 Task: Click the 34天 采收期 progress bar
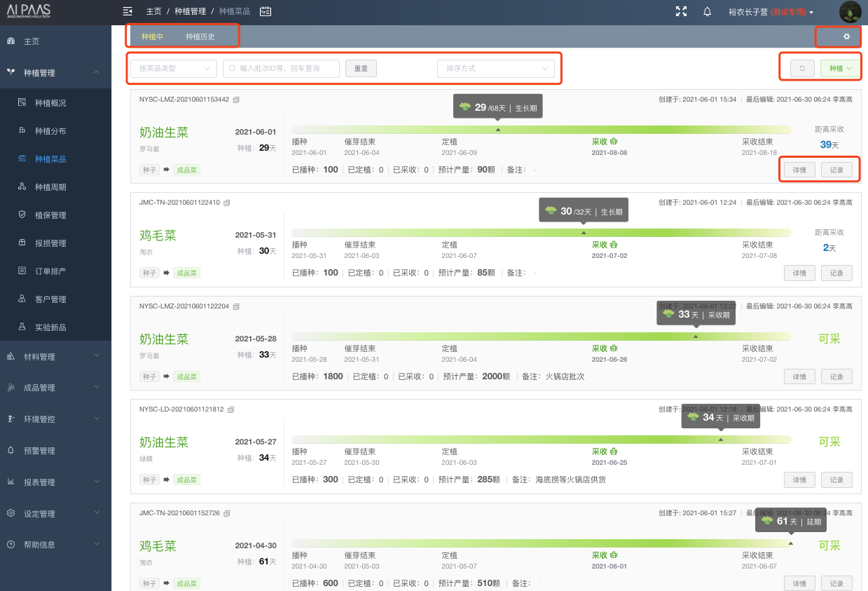542,440
